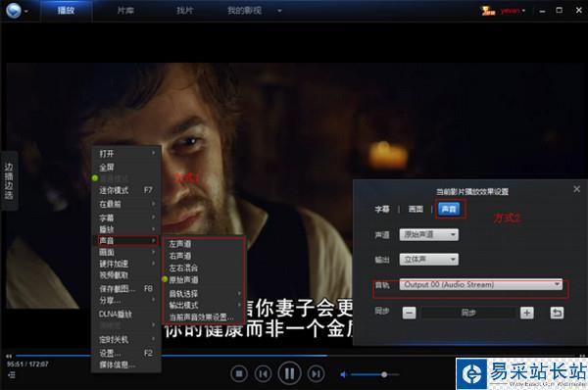
Task: Maximize the player window
Action: pyautogui.click(x=560, y=11)
